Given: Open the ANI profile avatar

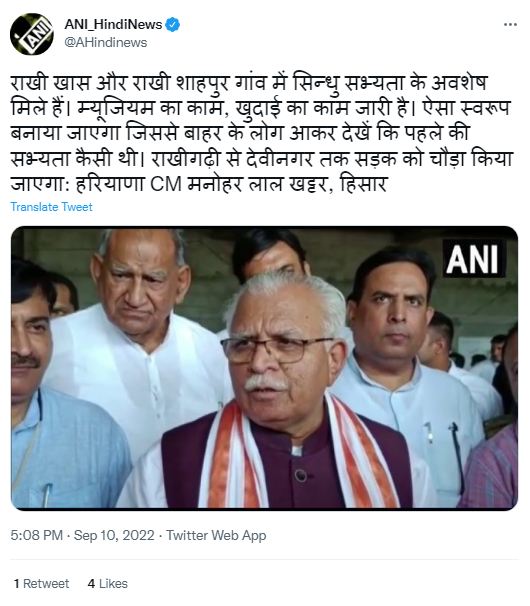Looking at the screenshot, I should click(x=32, y=34).
